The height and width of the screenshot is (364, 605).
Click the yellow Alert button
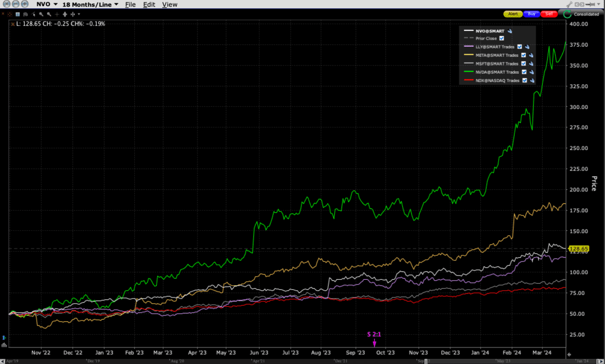[x=513, y=14]
